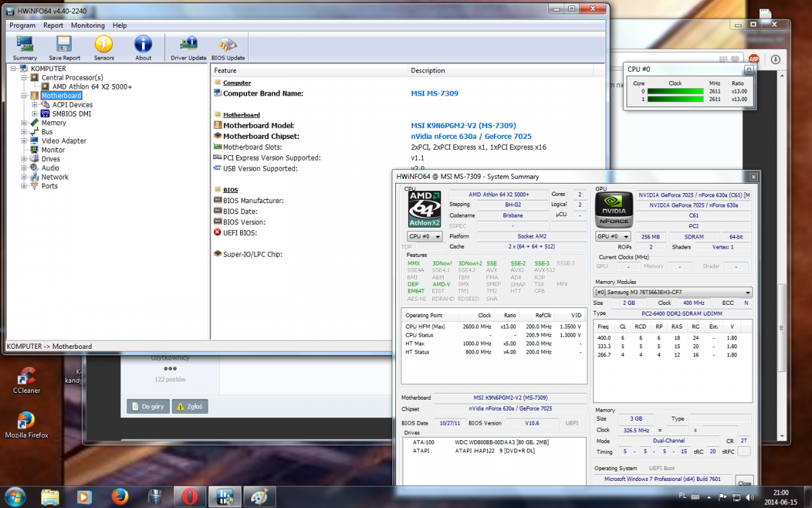Viewport: 812px width, 508px height.
Task: Collapse the KOMPUTER root node
Action: click(x=14, y=68)
